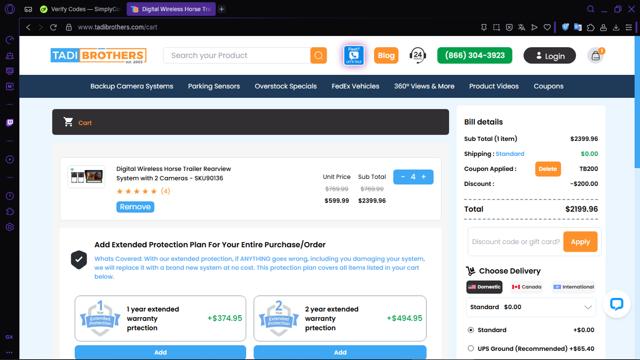This screenshot has height=360, width=640.
Task: Open Twitch from the browser sidebar
Action: (10, 123)
